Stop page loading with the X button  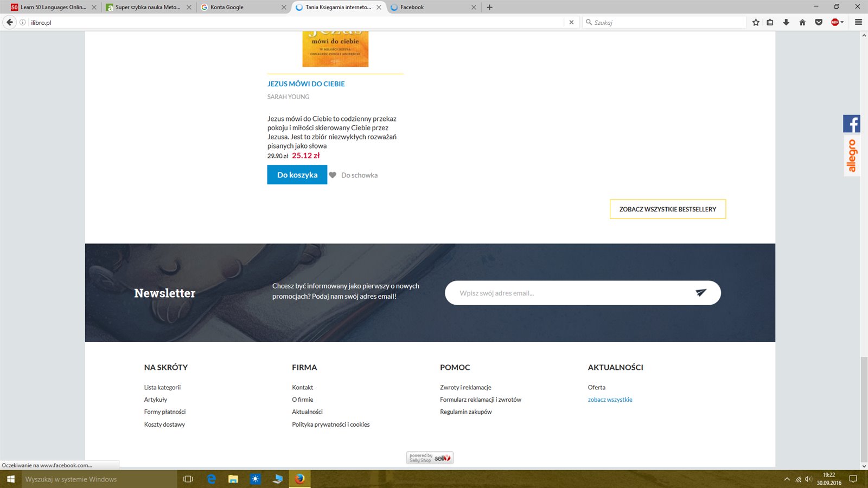(571, 22)
